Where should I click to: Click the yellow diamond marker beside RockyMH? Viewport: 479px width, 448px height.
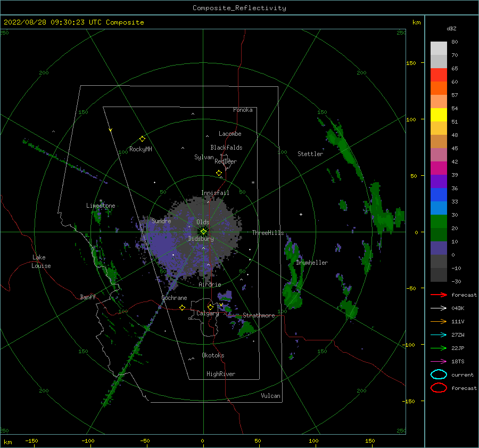click(142, 139)
